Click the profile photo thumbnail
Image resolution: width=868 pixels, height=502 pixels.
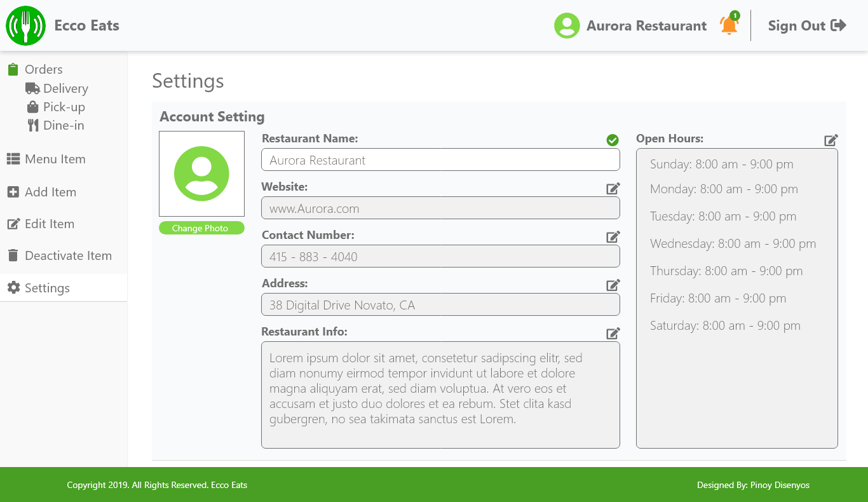(201, 173)
